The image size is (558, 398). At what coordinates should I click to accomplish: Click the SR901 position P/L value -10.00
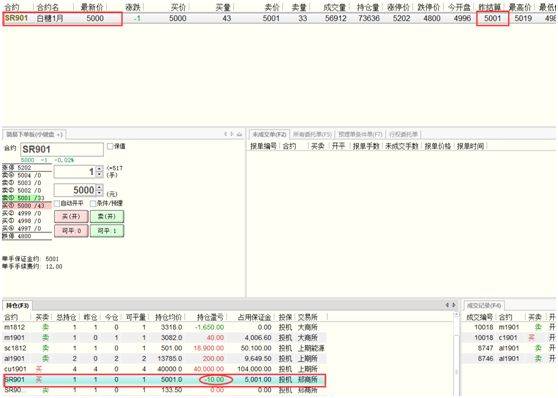pos(215,380)
